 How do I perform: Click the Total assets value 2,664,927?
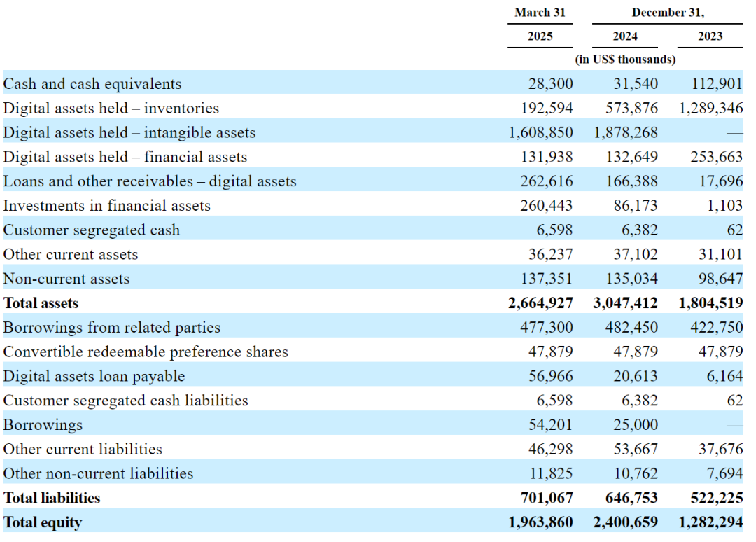(540, 303)
